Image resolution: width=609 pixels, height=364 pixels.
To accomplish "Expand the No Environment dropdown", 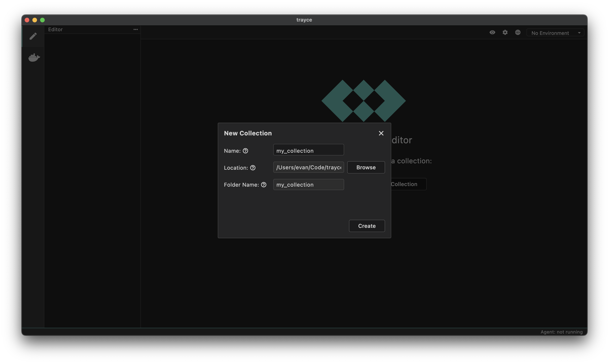I will 555,33.
